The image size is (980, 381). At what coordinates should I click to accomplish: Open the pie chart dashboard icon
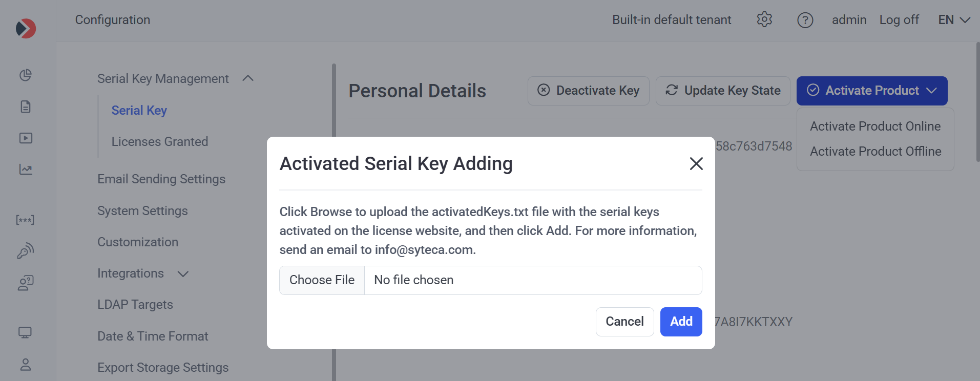pos(26,75)
